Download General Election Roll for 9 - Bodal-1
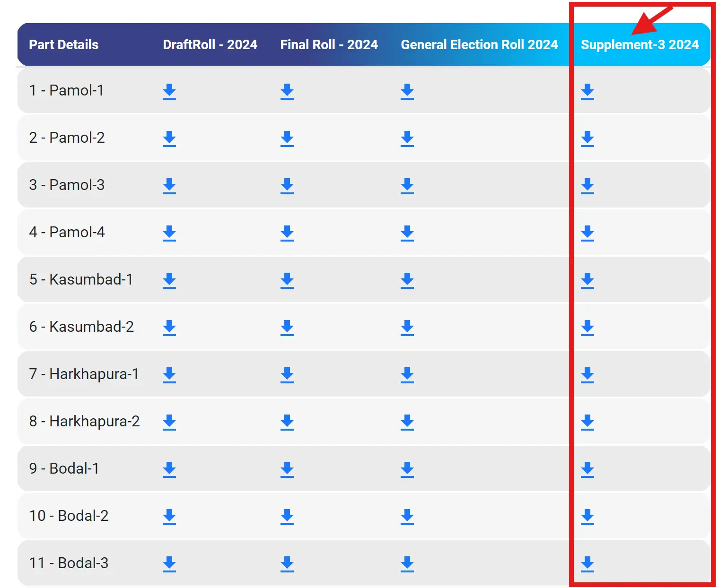719x588 pixels. pos(407,469)
